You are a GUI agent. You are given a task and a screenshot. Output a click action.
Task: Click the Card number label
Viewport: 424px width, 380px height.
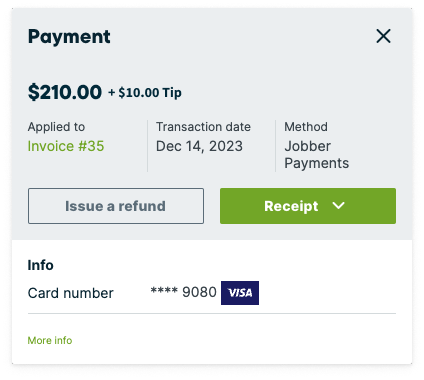(71, 293)
